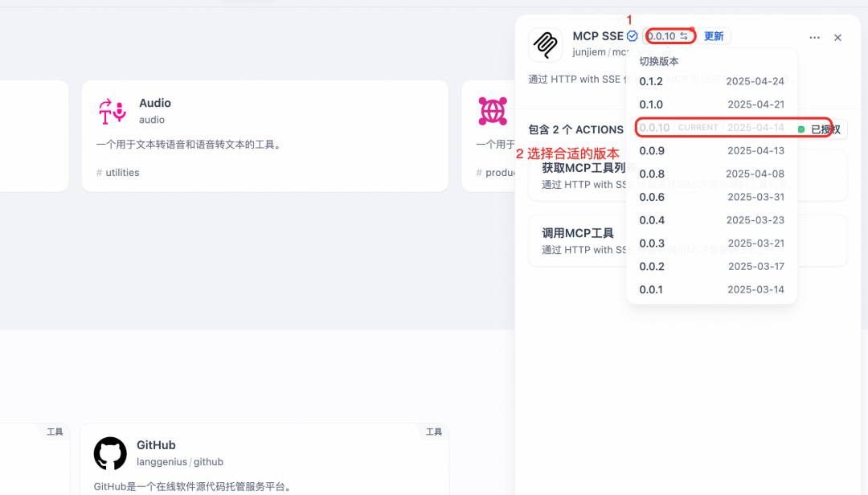Open the three-dot more options menu
Image resolution: width=868 pixels, height=495 pixels.
pyautogui.click(x=814, y=37)
